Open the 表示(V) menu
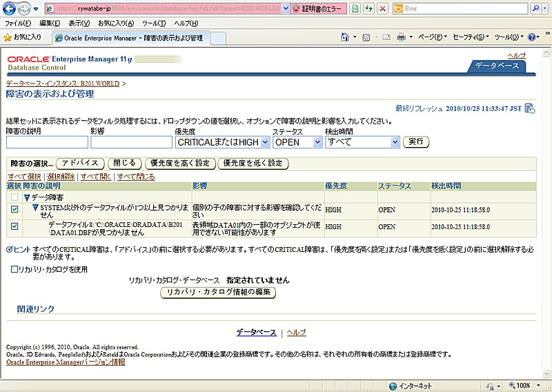 pyautogui.click(x=79, y=23)
